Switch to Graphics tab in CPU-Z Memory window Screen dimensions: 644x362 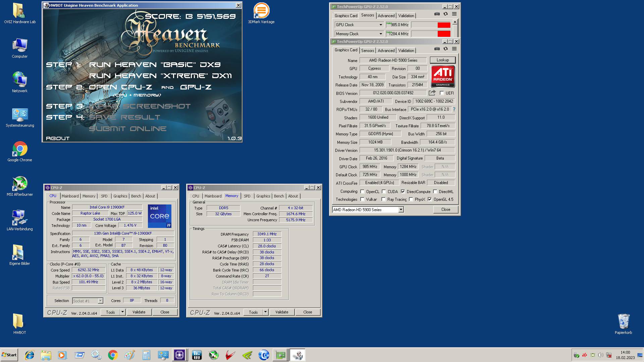pyautogui.click(x=263, y=196)
